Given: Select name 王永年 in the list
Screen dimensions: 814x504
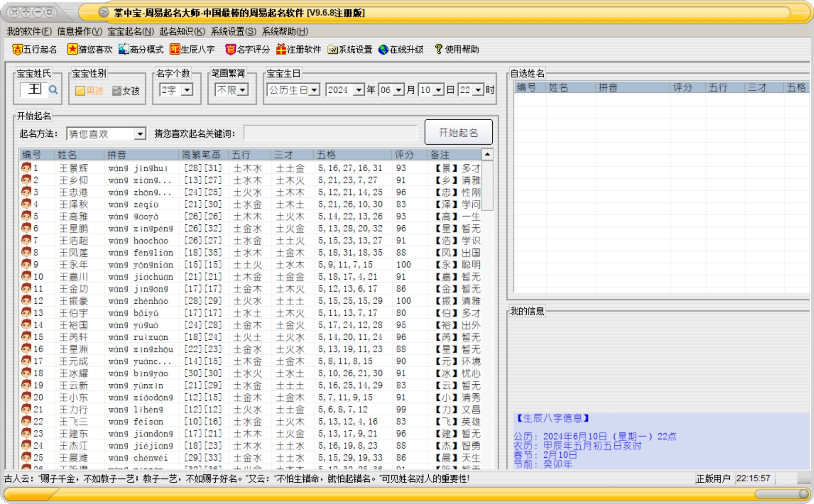Looking at the screenshot, I should (x=73, y=265).
